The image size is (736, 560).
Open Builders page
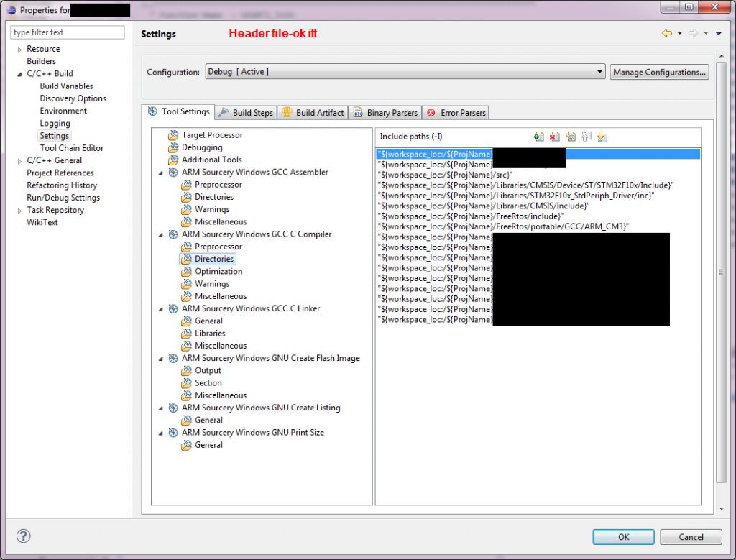(41, 61)
